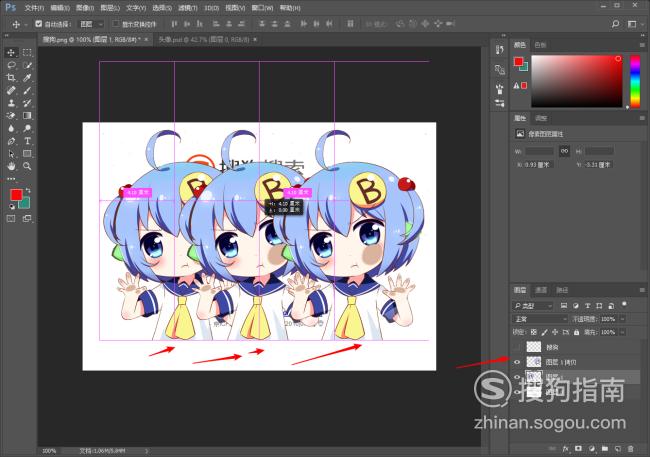The image size is (650, 457).
Task: Open the Layers panel options menu
Action: (642, 290)
